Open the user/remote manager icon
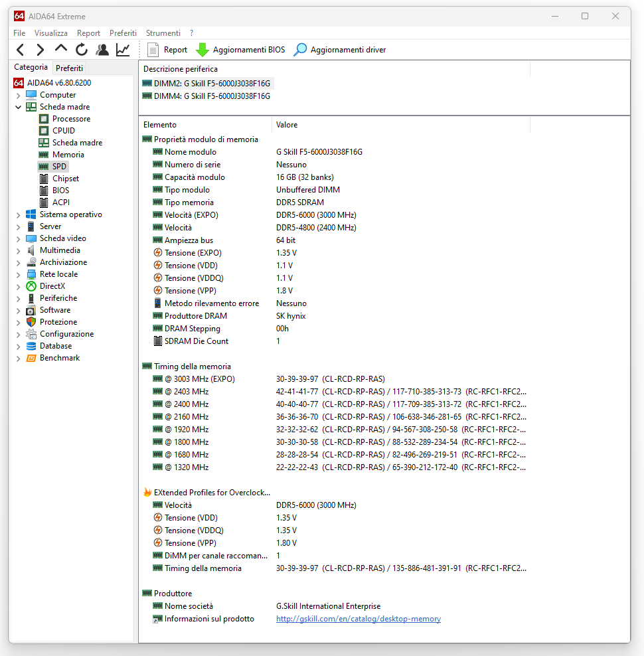Viewport: 644px width, 656px height. (x=102, y=50)
